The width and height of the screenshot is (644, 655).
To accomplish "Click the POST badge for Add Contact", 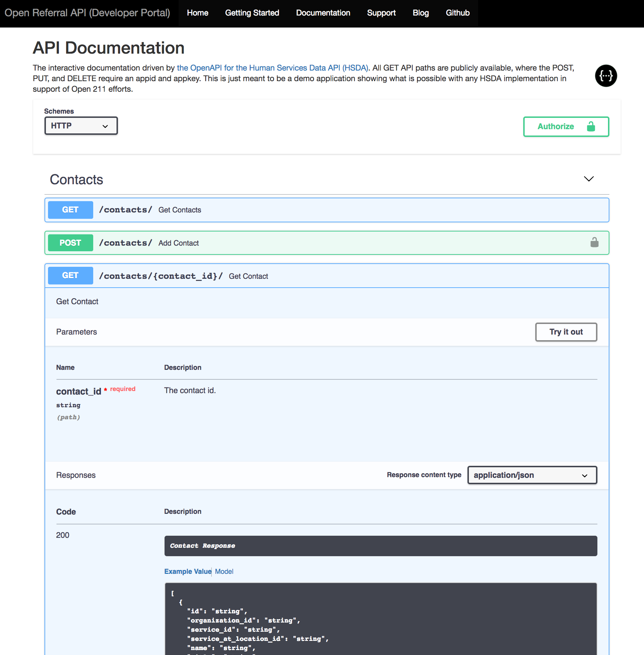I will click(x=70, y=242).
